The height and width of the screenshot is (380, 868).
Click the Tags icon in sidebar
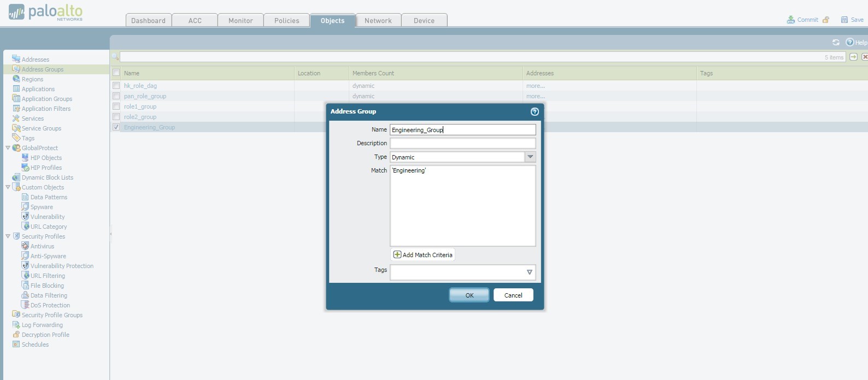tap(16, 138)
